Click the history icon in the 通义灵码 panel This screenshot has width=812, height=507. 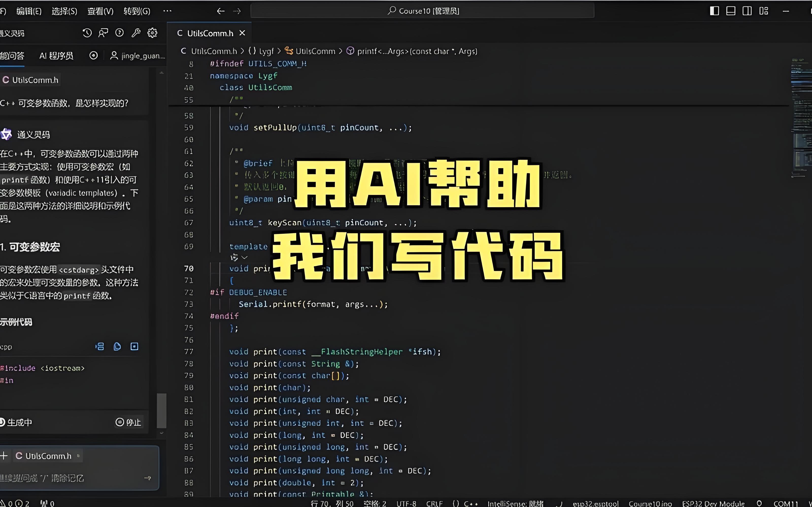[x=87, y=32]
